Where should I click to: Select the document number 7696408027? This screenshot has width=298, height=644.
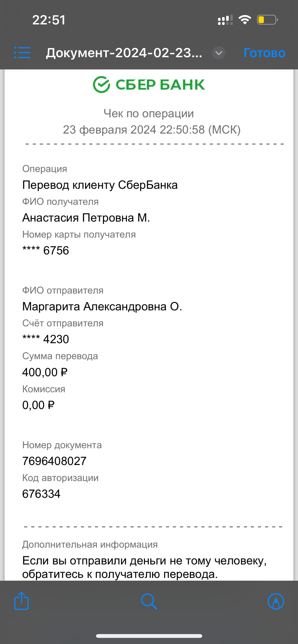click(x=55, y=461)
